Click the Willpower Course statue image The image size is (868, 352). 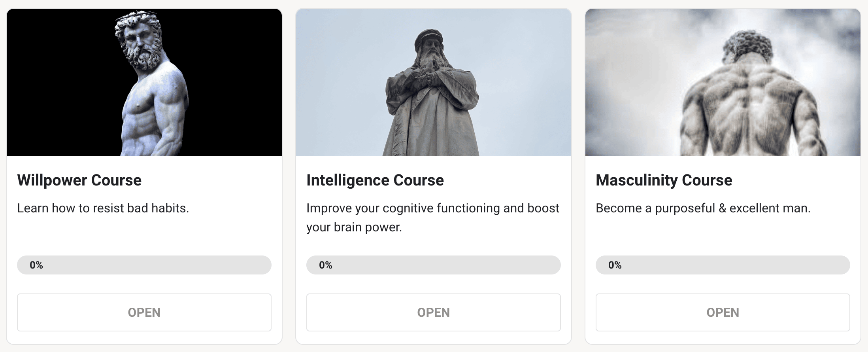pyautogui.click(x=144, y=82)
